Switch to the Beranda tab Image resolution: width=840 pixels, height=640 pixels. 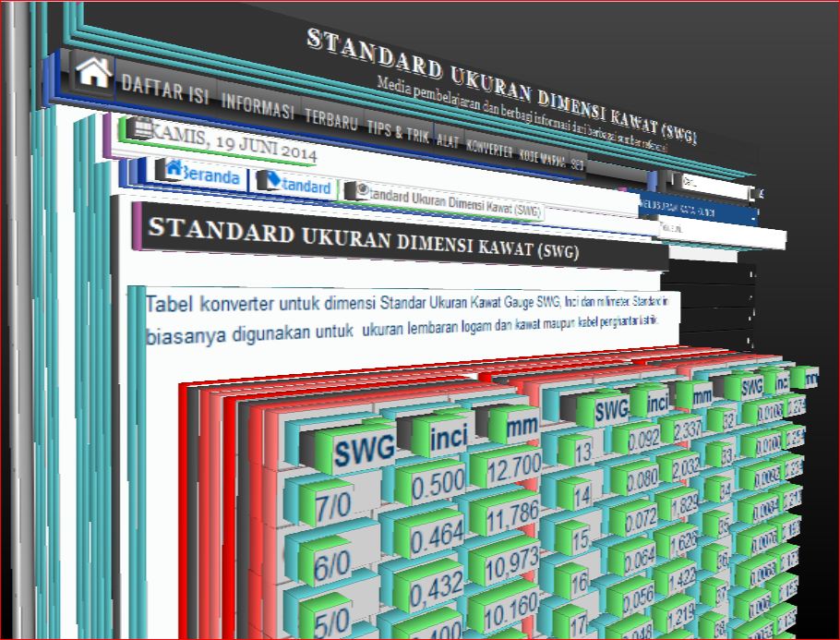pos(212,174)
